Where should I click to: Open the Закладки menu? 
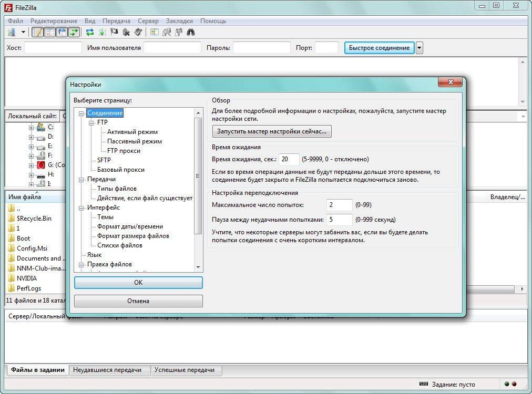coord(179,21)
